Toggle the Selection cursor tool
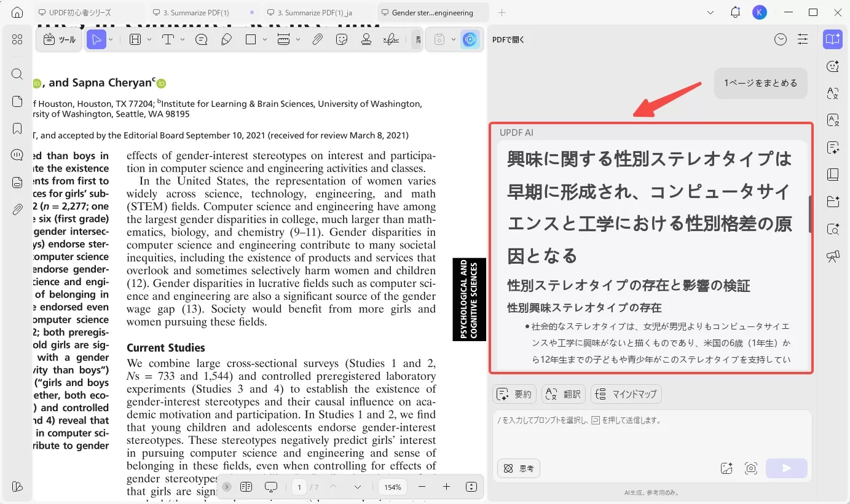 click(x=96, y=39)
